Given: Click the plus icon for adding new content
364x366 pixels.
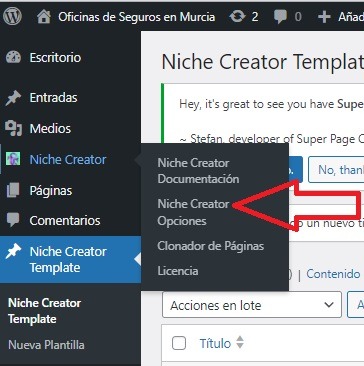Looking at the screenshot, I should (x=324, y=17).
